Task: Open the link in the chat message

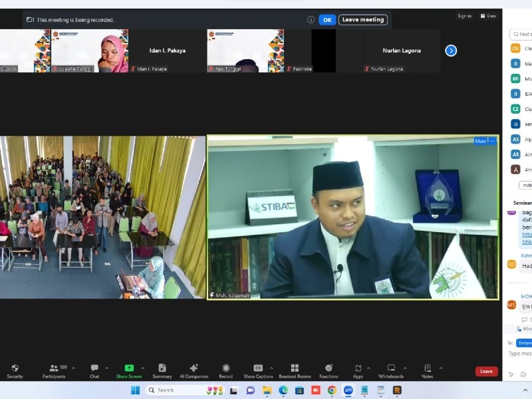Action: tap(527, 238)
